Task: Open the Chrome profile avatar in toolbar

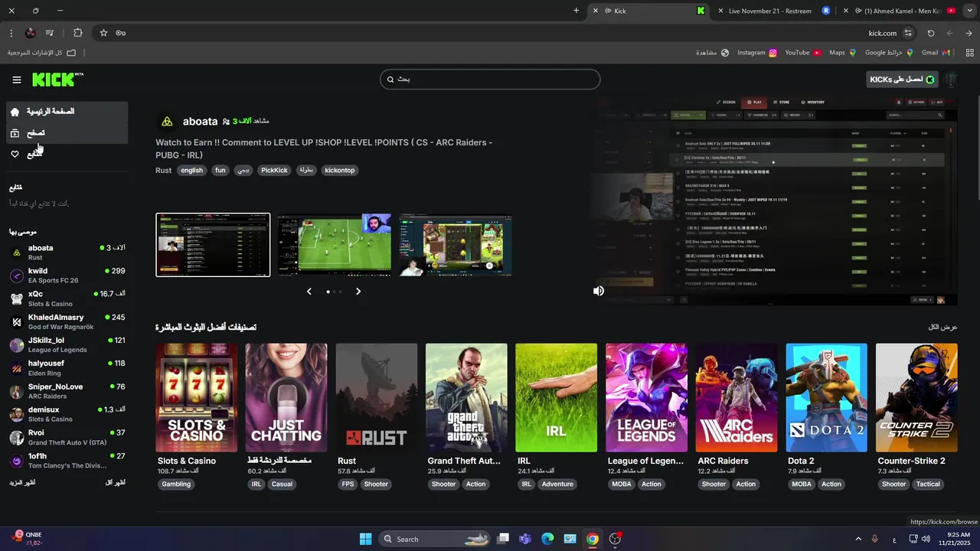Action: pos(31,33)
